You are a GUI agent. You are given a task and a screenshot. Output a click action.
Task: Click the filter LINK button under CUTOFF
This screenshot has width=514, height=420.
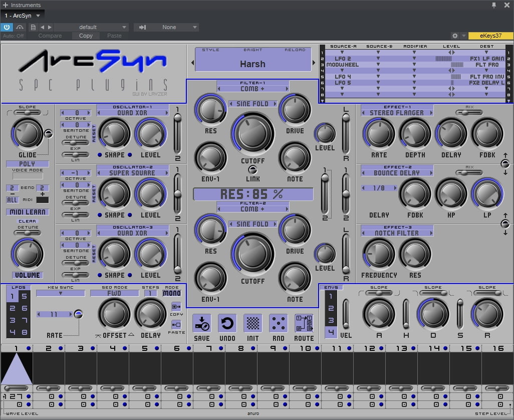click(252, 170)
